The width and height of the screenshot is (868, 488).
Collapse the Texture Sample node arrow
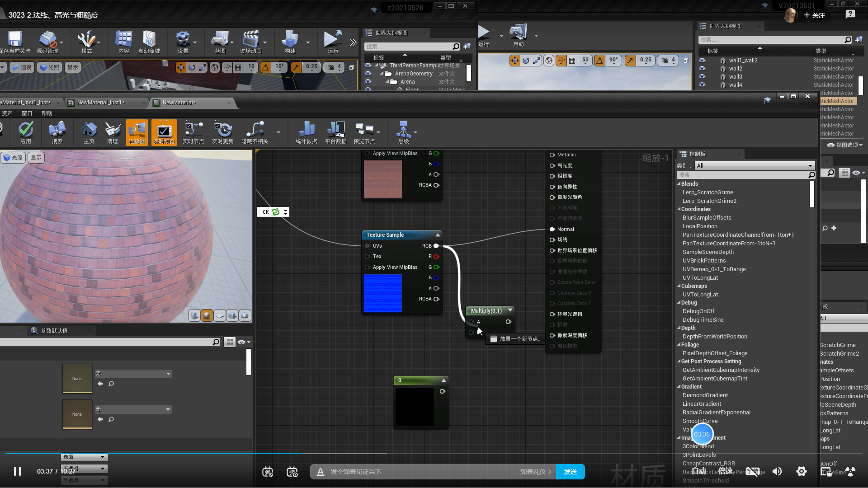pos(438,235)
